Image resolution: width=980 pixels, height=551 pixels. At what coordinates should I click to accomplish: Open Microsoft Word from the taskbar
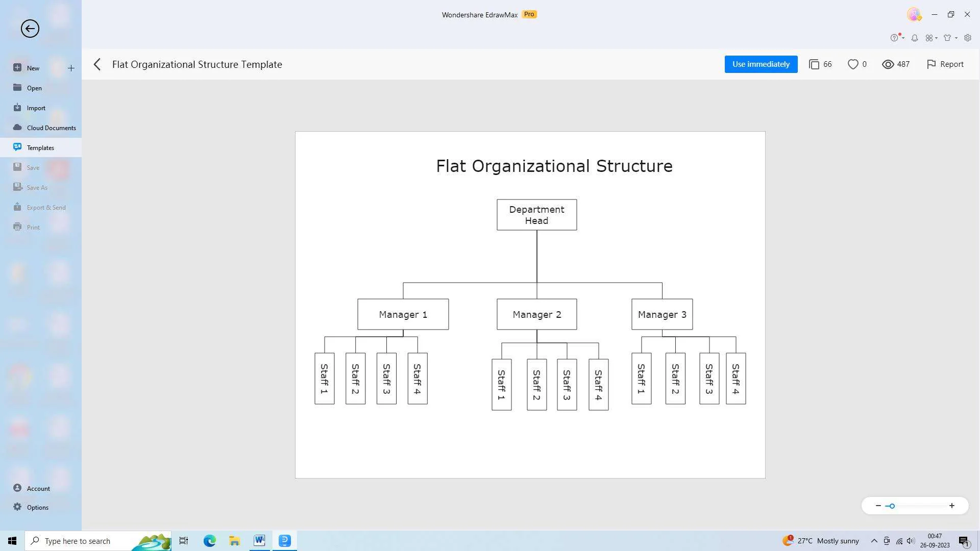tap(259, 540)
